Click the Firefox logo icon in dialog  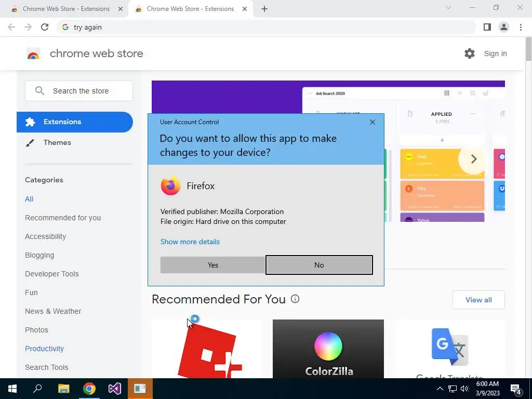(x=170, y=185)
